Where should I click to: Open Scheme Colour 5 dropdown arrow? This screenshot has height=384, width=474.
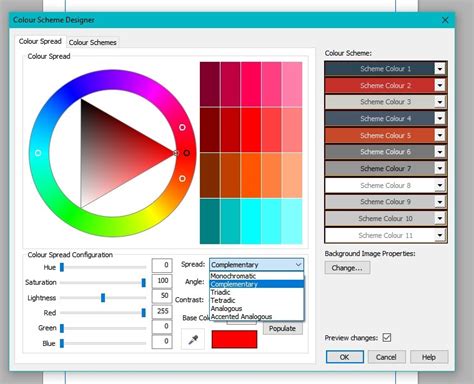(x=440, y=135)
